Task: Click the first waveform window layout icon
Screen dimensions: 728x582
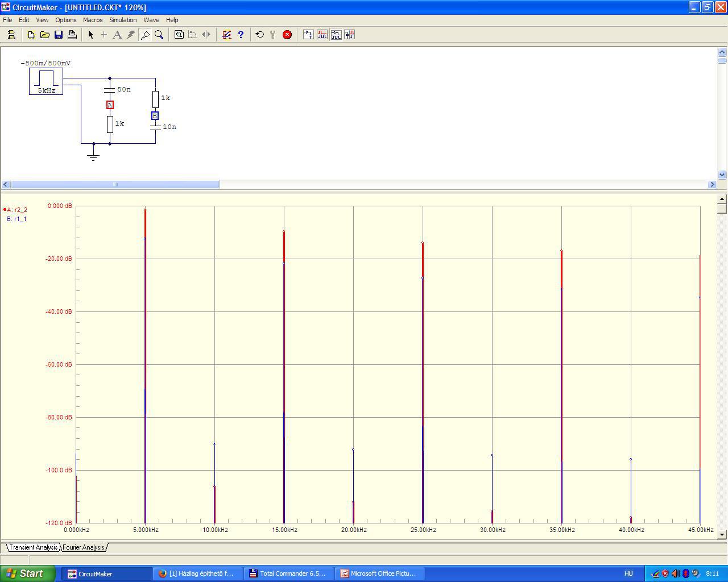Action: coord(308,35)
